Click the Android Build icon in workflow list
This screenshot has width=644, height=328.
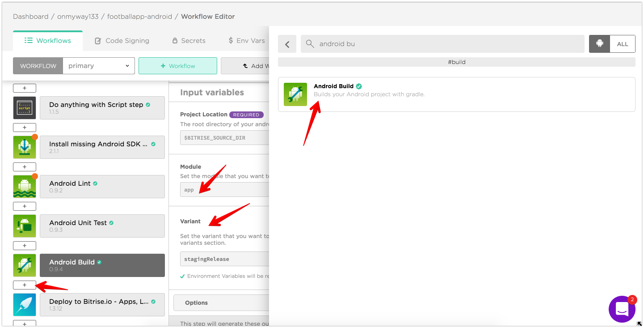coord(25,265)
